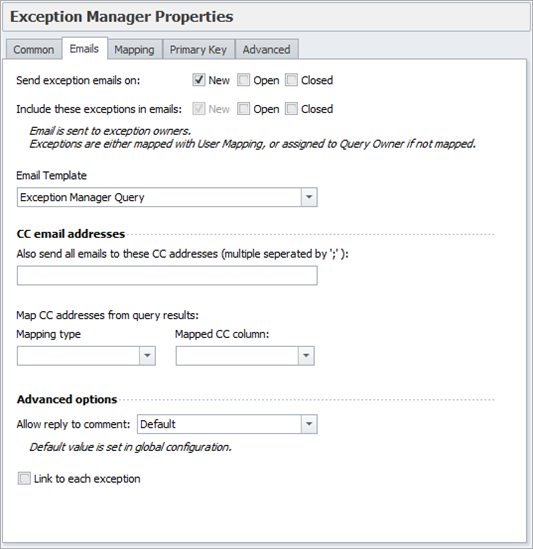Image resolution: width=533 pixels, height=549 pixels.
Task: Toggle Link to each exception checkbox
Action: 24,479
